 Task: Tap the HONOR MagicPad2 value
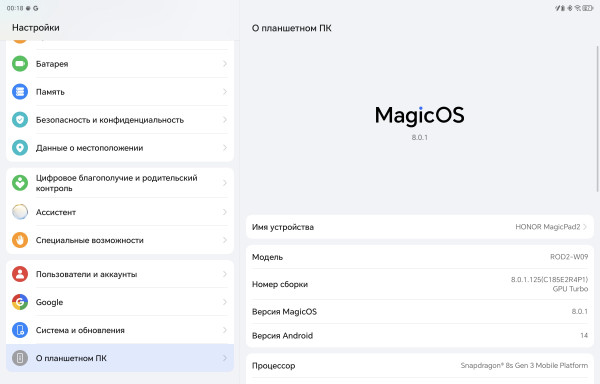[548, 227]
